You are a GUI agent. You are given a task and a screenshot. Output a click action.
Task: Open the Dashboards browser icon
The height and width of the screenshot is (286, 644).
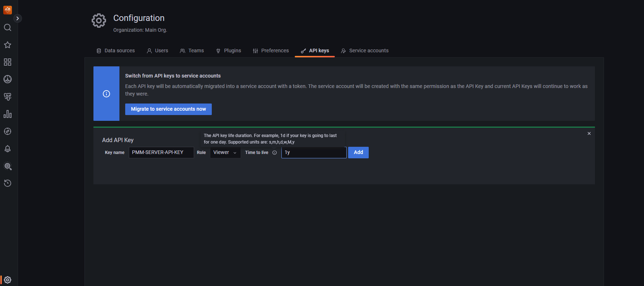[7, 62]
